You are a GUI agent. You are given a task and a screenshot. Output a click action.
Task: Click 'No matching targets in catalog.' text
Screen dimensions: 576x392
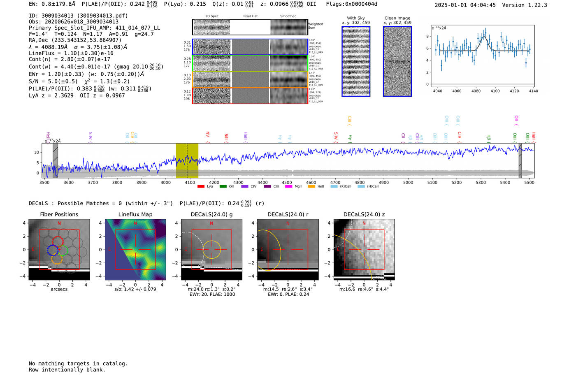tap(78, 364)
